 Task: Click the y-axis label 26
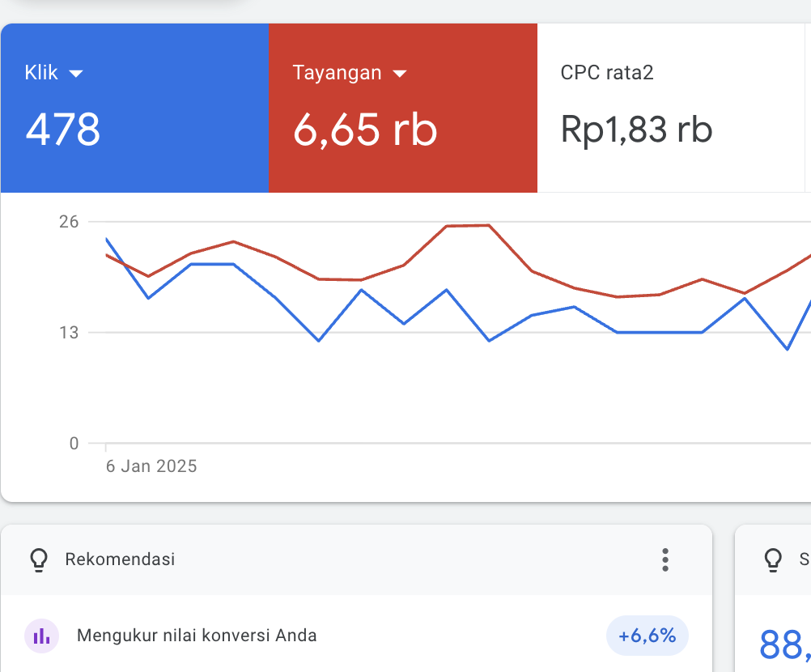[69, 221]
